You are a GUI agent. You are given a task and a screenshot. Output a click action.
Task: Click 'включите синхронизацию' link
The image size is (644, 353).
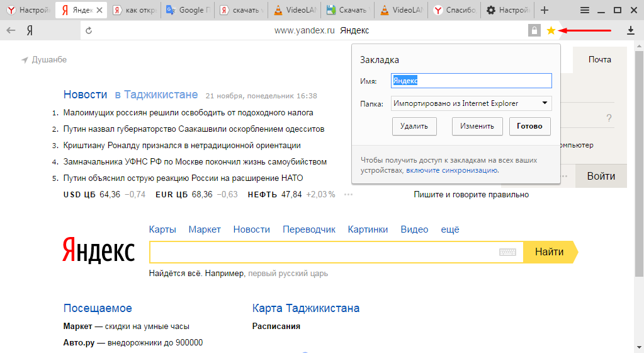452,170
